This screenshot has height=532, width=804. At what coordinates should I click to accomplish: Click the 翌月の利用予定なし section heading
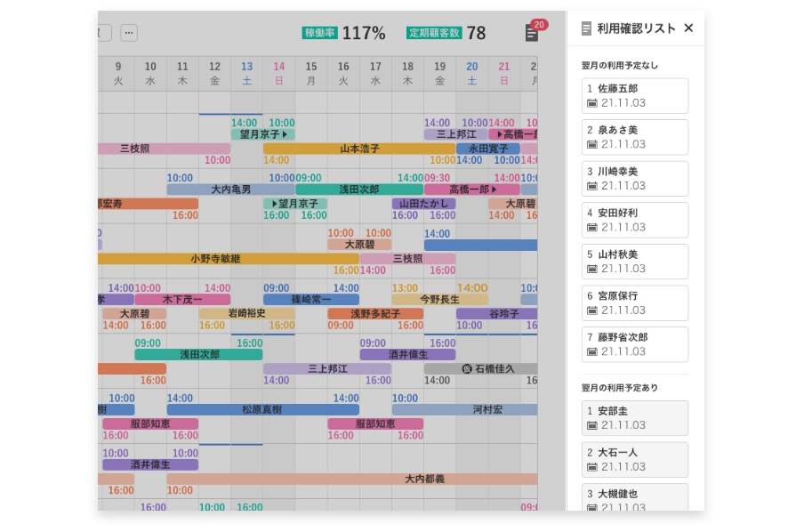[619, 65]
